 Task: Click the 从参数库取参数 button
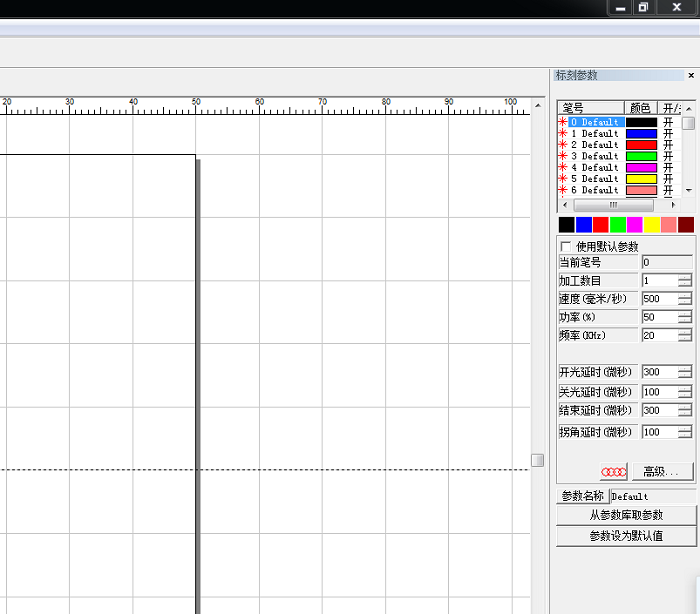click(x=625, y=515)
